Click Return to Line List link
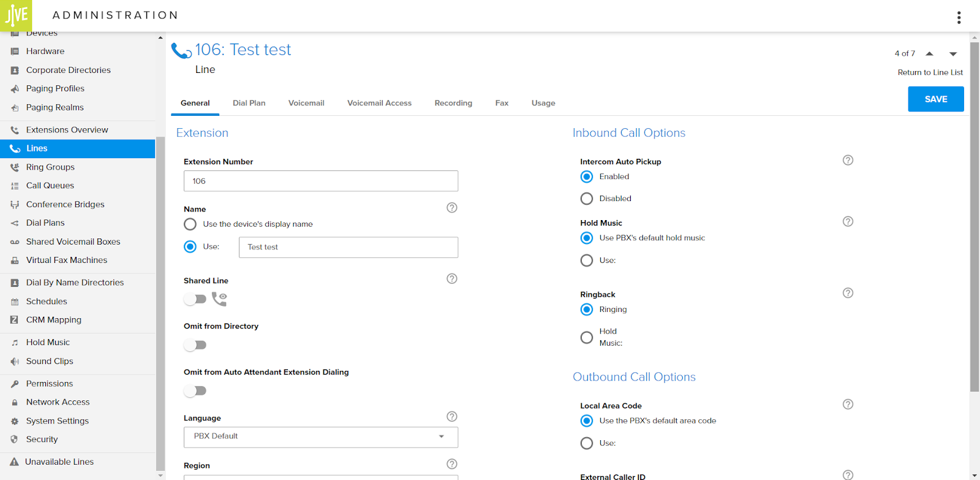 pyautogui.click(x=930, y=72)
